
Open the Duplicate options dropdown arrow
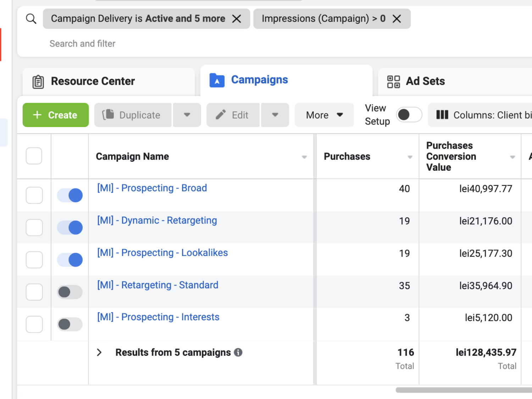187,115
